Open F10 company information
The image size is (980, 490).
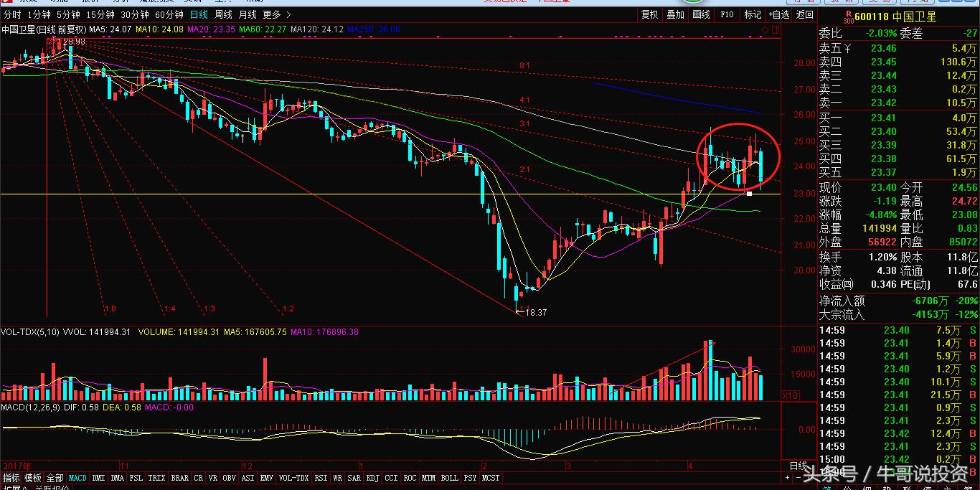click(727, 15)
